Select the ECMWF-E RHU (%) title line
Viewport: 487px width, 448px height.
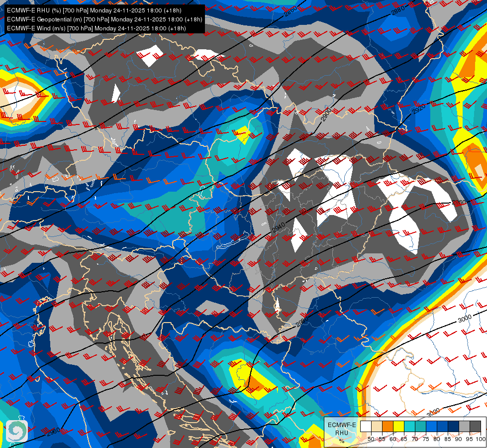coord(94,10)
